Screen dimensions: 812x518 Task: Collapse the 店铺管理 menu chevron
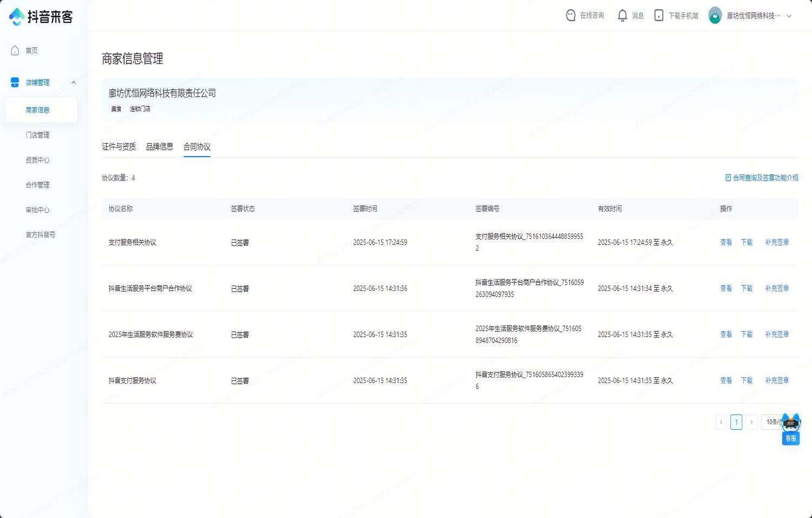pyautogui.click(x=74, y=82)
